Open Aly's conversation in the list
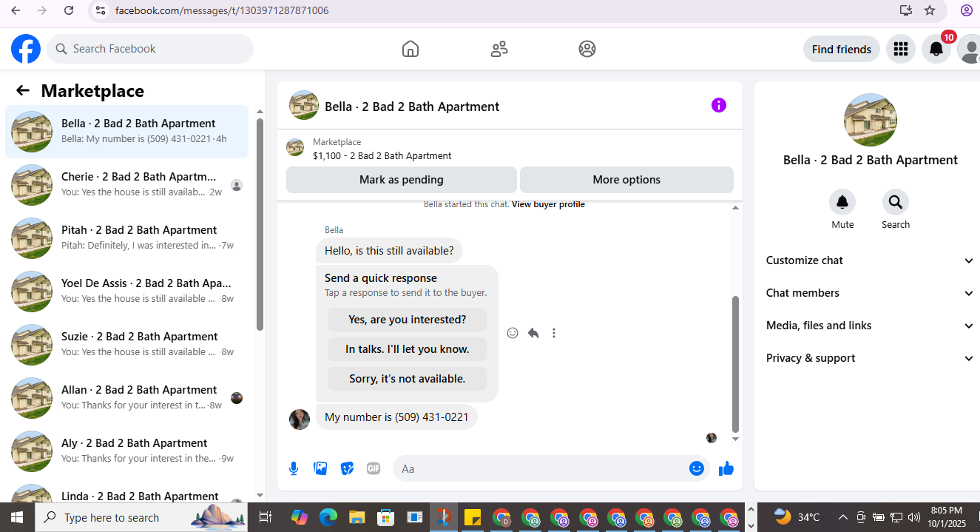This screenshot has height=532, width=980. 127,451
